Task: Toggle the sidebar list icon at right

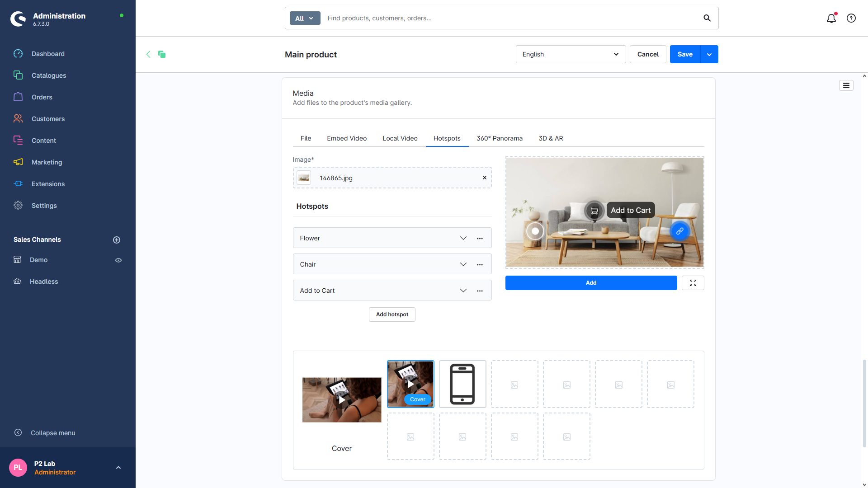Action: point(846,85)
